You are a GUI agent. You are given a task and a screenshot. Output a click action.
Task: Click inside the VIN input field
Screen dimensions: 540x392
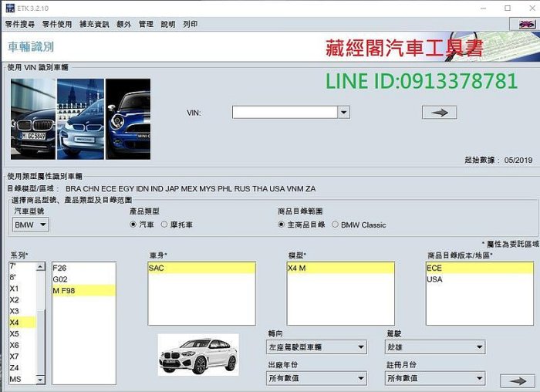285,113
